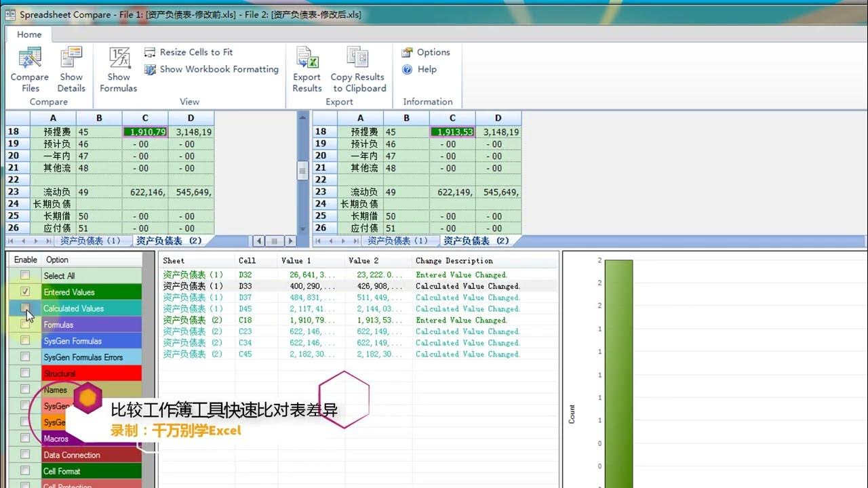This screenshot has width=868, height=488.
Task: Click the Option column header
Action: click(x=92, y=260)
